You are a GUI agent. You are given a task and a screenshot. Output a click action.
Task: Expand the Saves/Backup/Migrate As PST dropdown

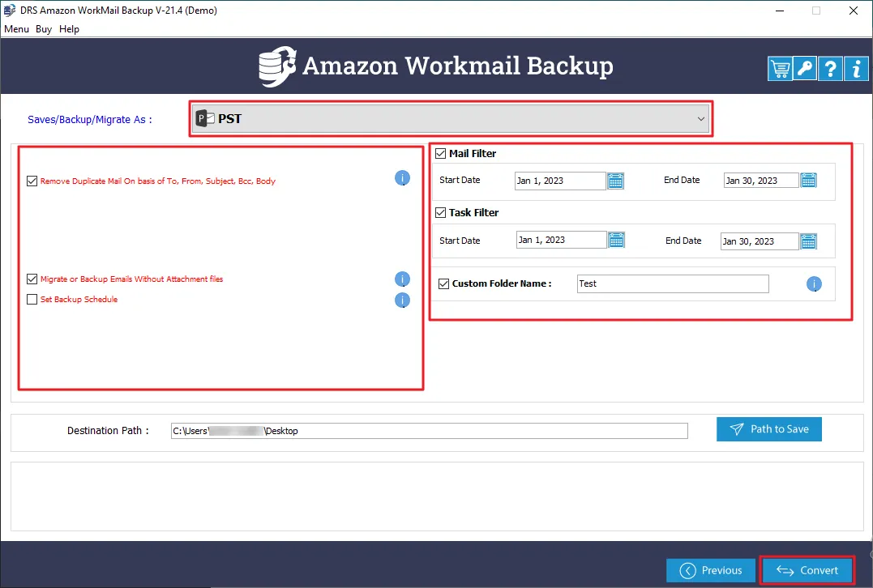(x=451, y=118)
